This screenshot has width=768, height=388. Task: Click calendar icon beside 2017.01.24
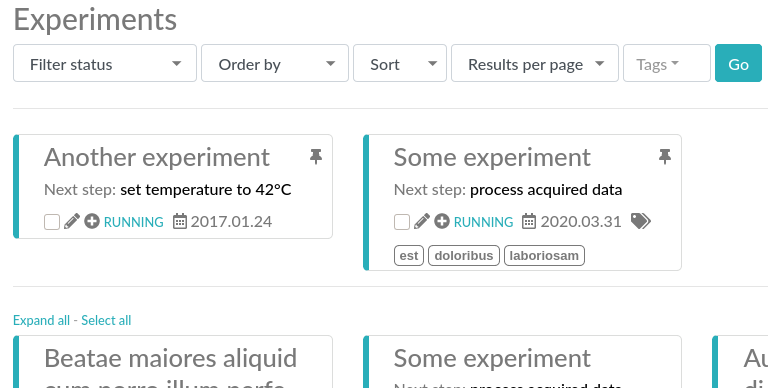(x=180, y=221)
